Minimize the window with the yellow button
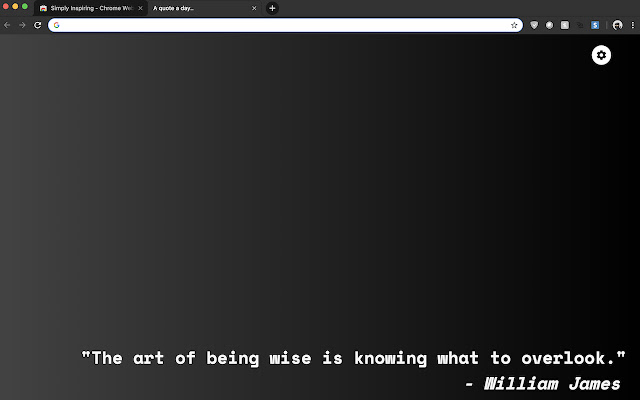Screen dimensions: 640x400 15,6
